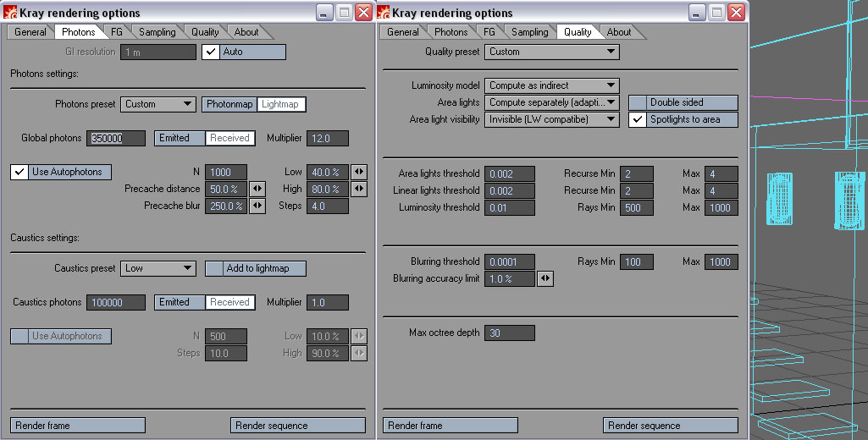
Task: Click Kray logo icon in right title bar
Action: click(383, 12)
